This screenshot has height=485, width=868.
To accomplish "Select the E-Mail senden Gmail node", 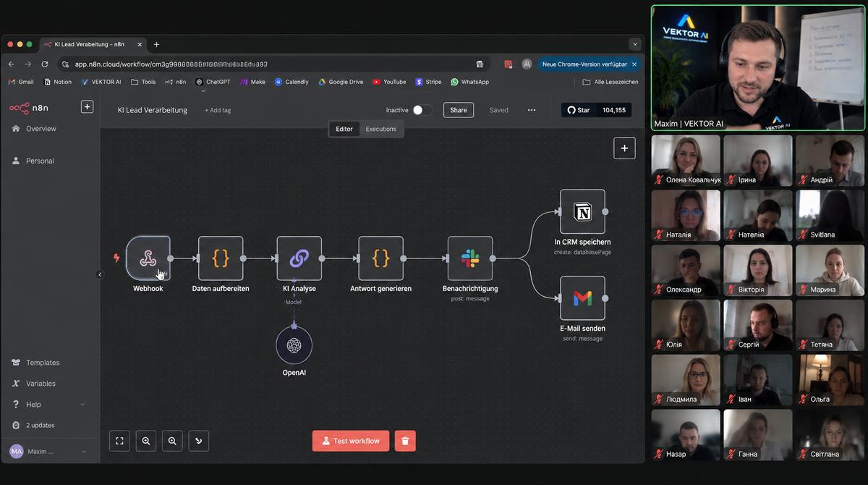I will [582, 298].
